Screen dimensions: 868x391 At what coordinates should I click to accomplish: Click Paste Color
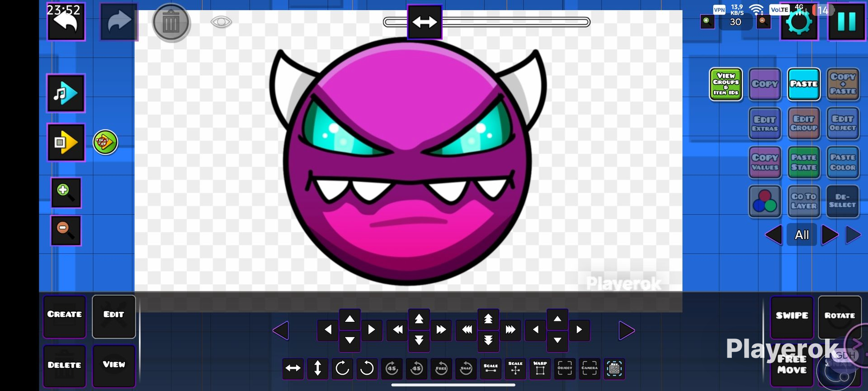[x=843, y=162]
